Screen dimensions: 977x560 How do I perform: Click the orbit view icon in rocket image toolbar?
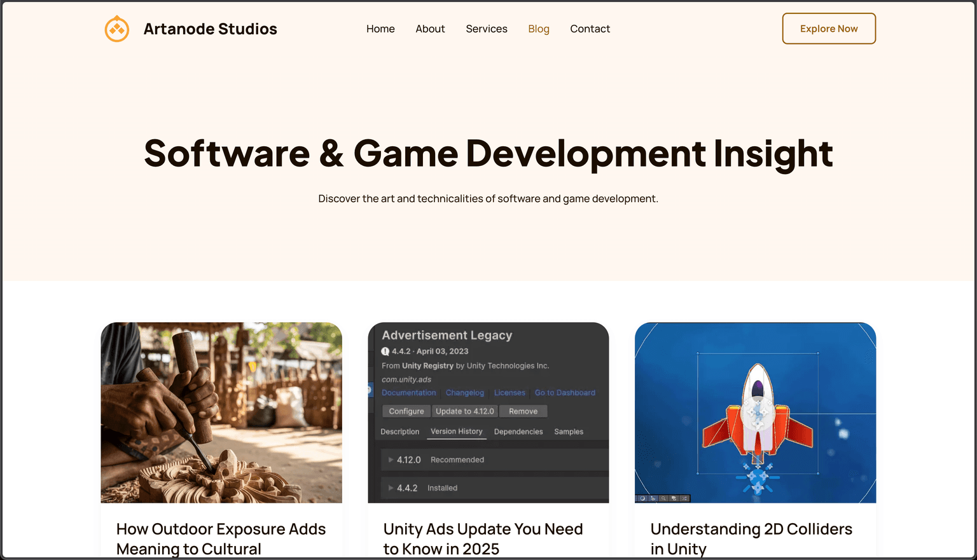coord(642,498)
